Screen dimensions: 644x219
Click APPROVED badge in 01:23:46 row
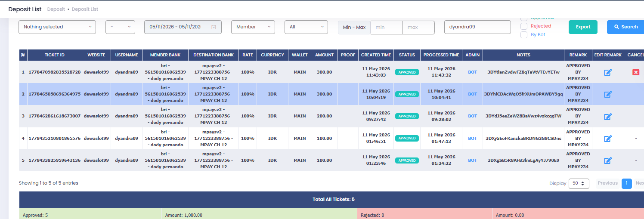point(407,160)
